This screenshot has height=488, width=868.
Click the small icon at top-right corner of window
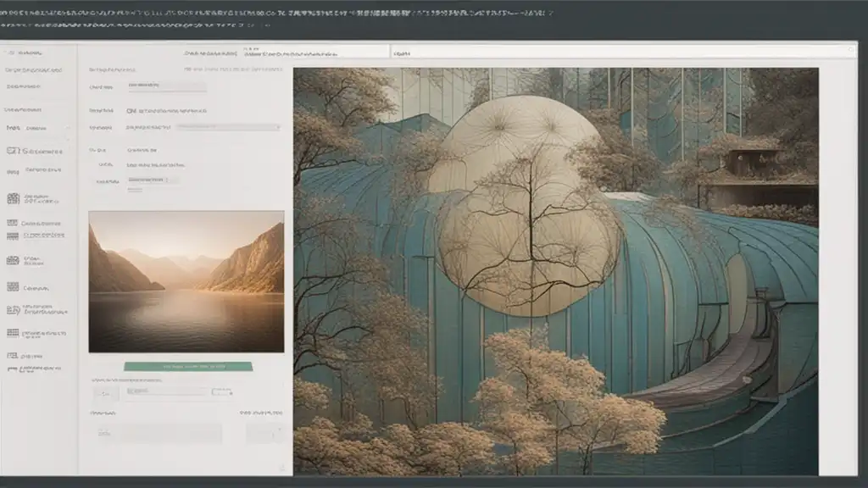[x=851, y=50]
